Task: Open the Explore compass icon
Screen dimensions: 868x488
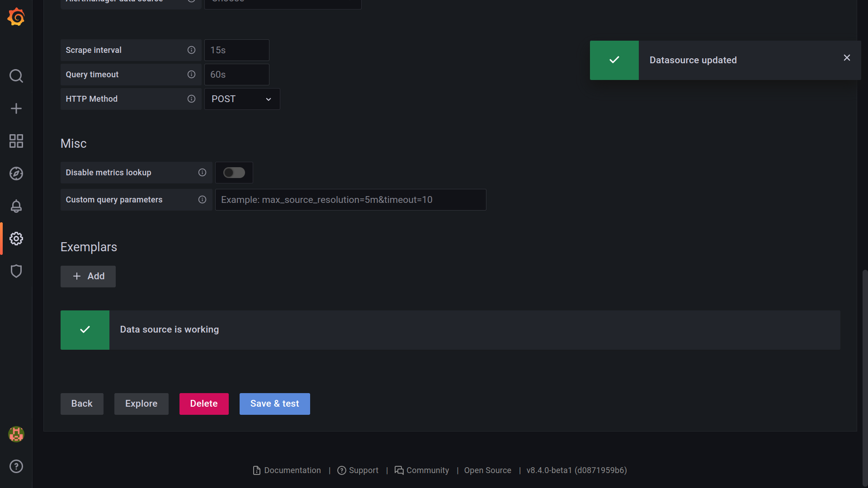Action: tap(16, 174)
